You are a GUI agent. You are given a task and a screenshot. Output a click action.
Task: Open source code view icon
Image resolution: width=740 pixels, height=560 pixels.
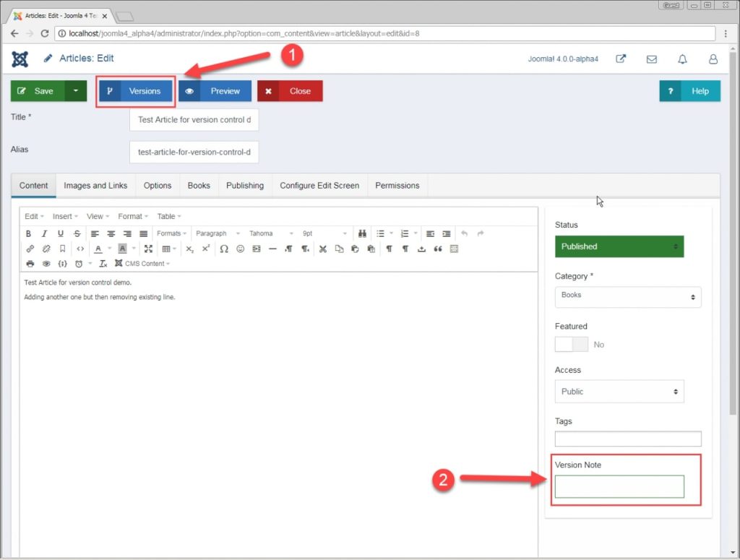[x=80, y=249]
